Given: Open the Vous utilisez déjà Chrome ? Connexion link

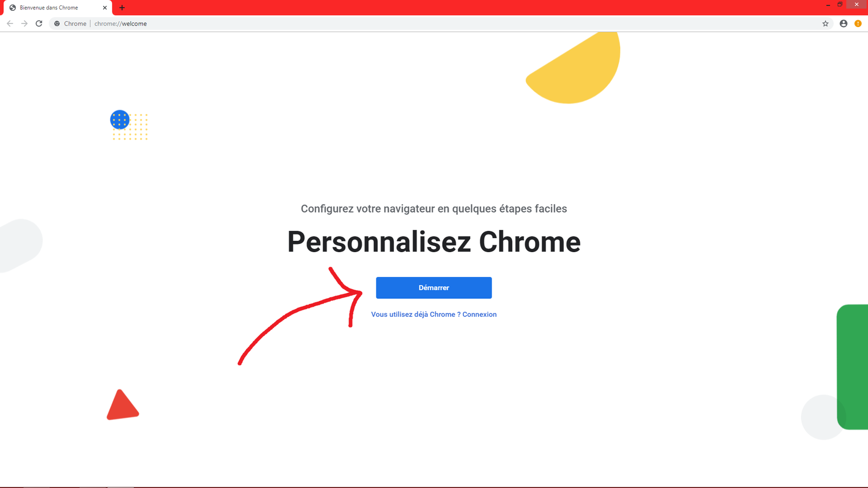Looking at the screenshot, I should coord(434,314).
